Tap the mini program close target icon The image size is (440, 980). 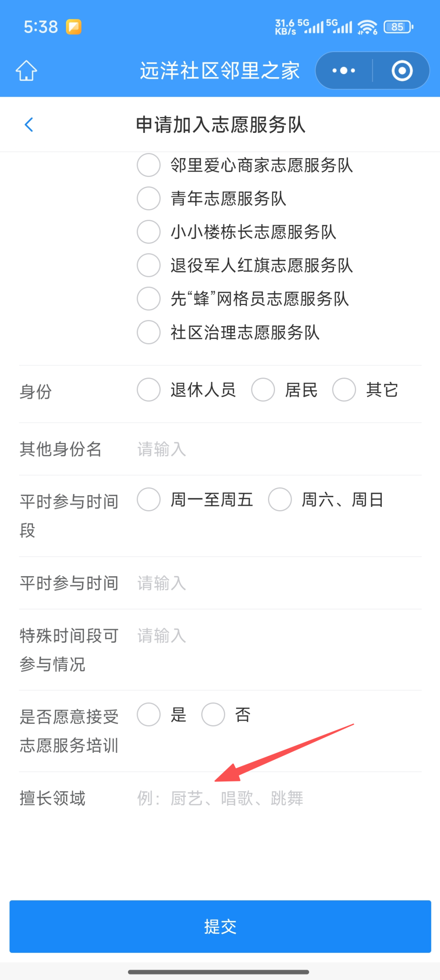pos(402,71)
